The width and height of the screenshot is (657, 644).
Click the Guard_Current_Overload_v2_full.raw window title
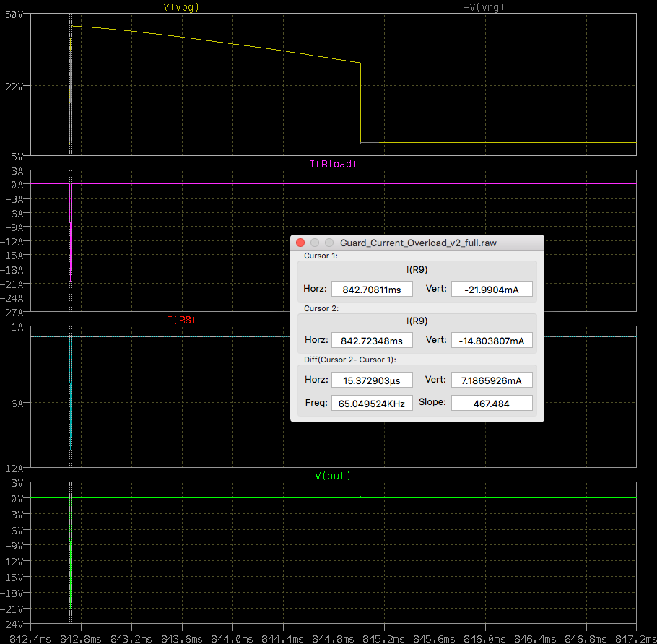[x=418, y=243]
